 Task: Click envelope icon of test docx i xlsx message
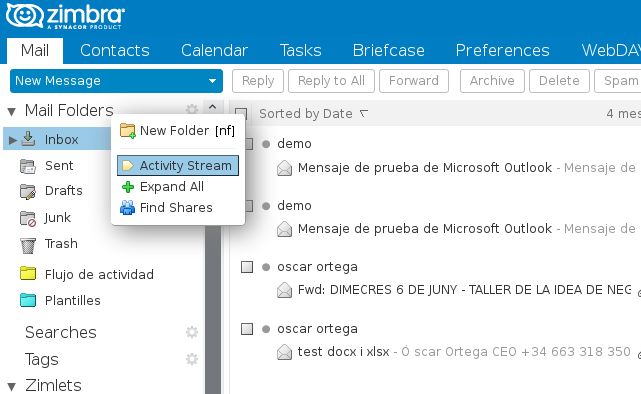(285, 352)
